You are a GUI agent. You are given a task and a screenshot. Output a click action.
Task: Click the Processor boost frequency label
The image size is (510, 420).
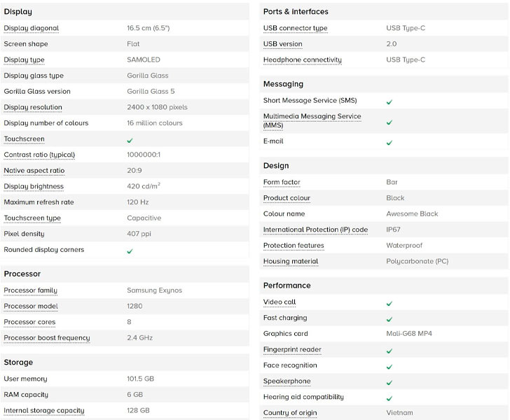[47, 338]
